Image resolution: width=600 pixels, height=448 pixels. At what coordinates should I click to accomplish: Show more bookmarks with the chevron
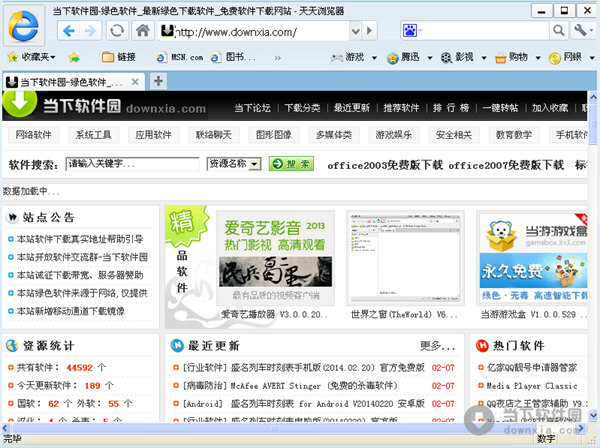click(x=277, y=58)
